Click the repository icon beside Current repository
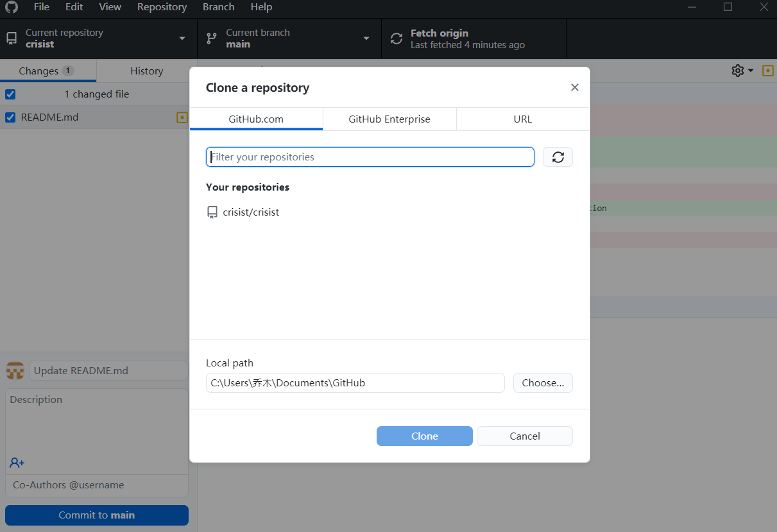 pyautogui.click(x=12, y=39)
